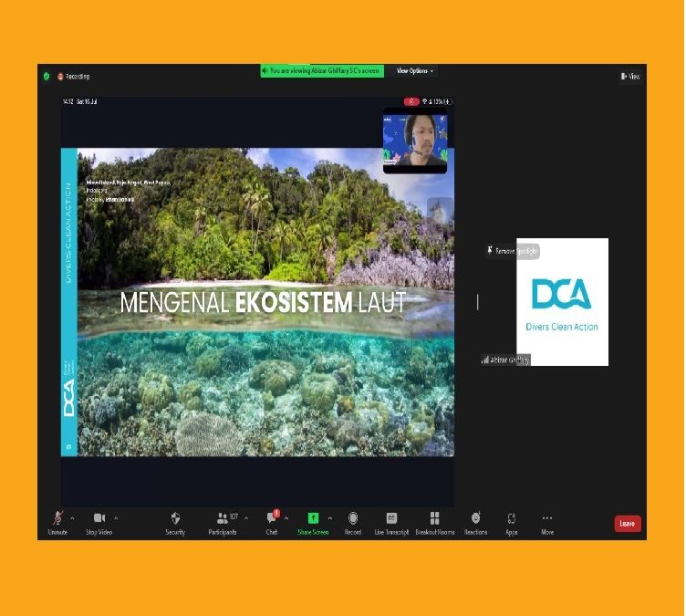Viewport: 686px width, 616px height.
Task: Click the red screen recording indicator in shared screen
Action: [411, 102]
